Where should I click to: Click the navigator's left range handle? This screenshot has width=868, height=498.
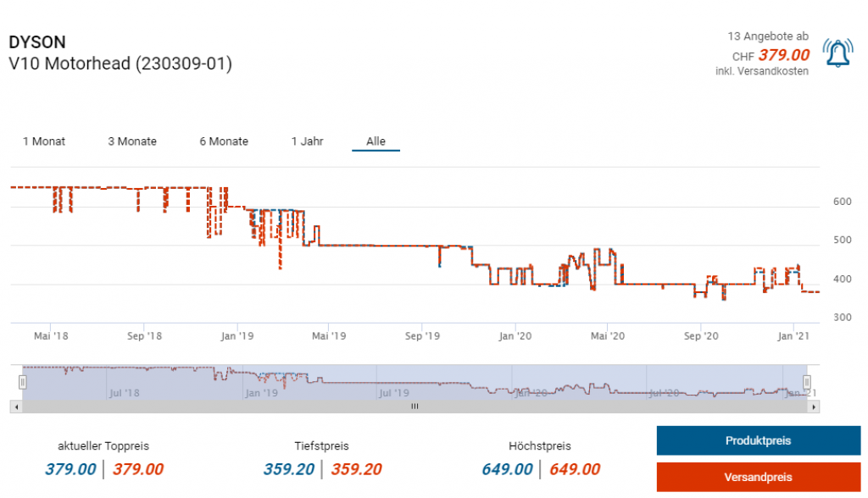[x=23, y=382]
